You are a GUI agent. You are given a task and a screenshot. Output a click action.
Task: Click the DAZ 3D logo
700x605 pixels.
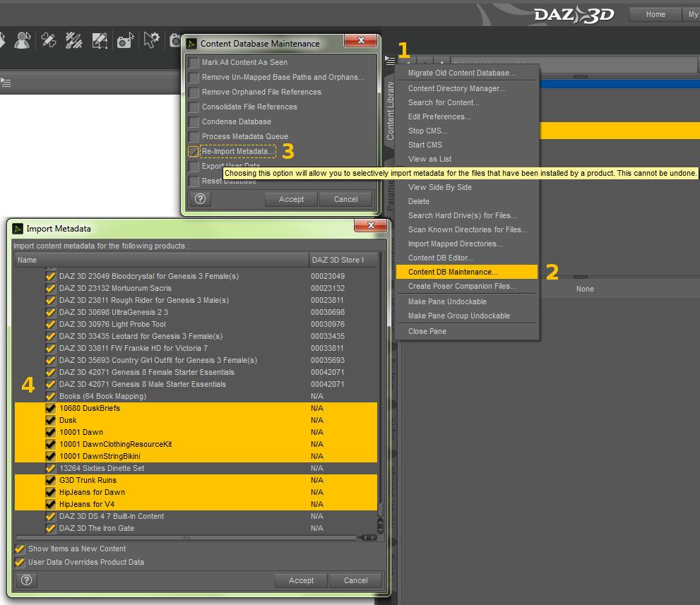coord(574,15)
